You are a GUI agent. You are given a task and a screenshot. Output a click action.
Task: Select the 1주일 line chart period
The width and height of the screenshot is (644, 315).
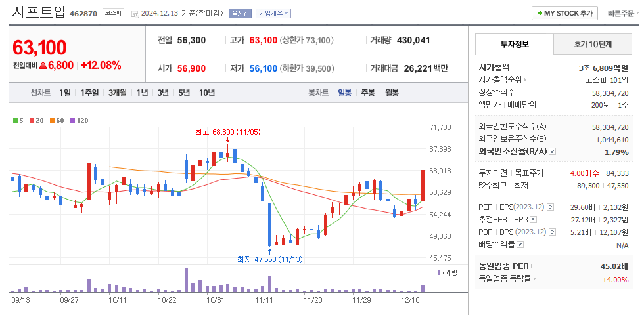point(89,93)
